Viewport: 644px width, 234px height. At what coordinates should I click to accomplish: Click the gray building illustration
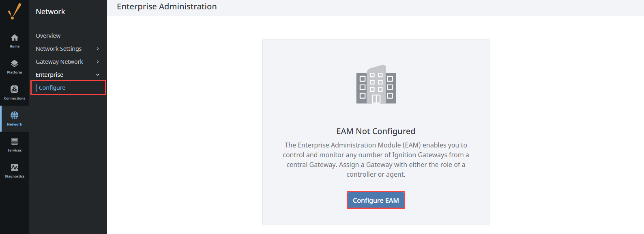click(376, 84)
